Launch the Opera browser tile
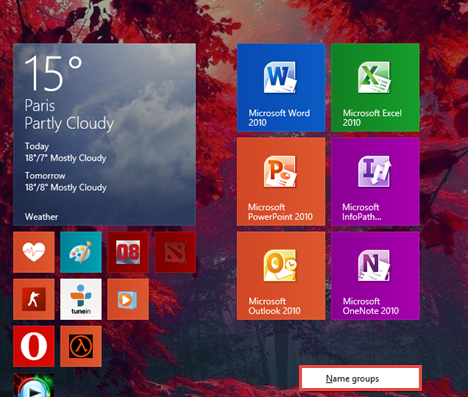This screenshot has width=468, height=397. 34,346
